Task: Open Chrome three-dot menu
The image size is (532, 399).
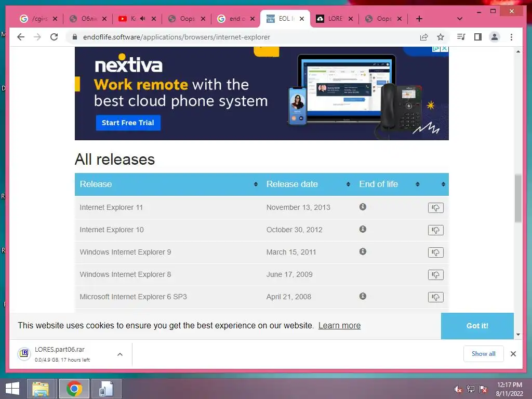Action: point(511,37)
